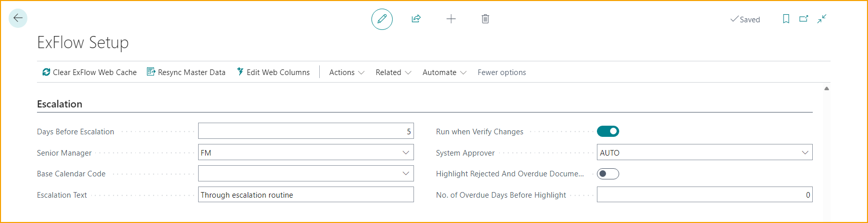Click the Saved status indicator

pos(745,19)
